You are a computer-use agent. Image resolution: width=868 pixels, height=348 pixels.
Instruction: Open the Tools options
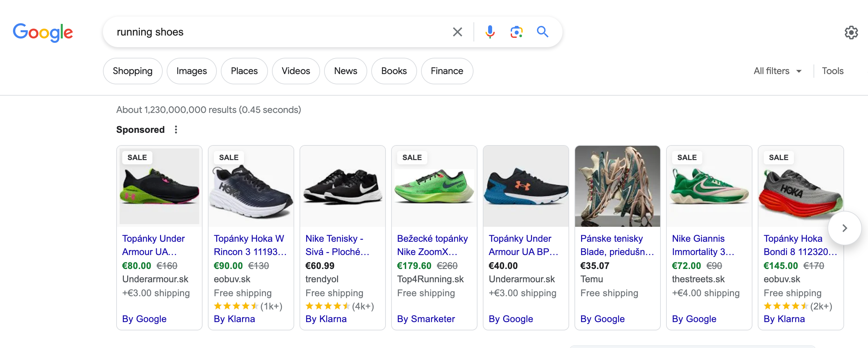(x=832, y=71)
